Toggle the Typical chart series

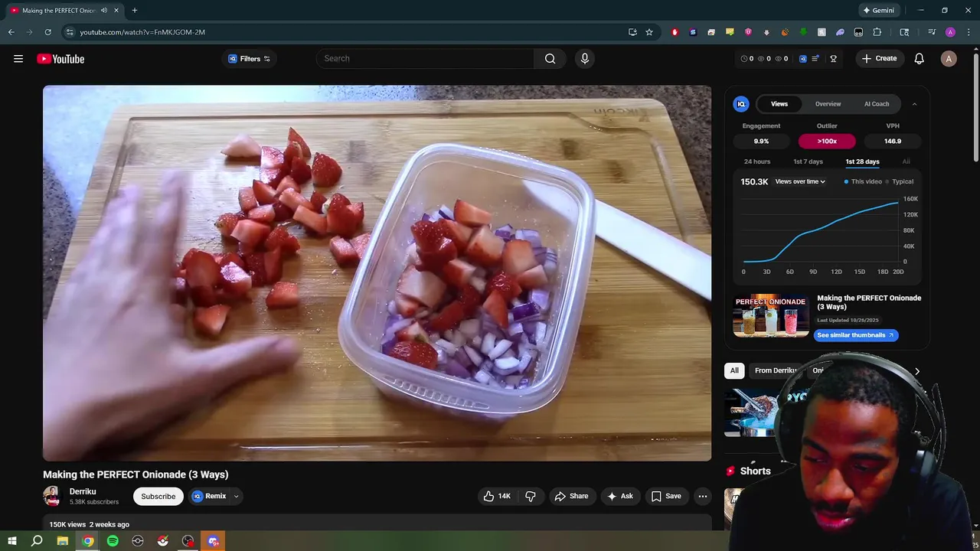point(900,181)
